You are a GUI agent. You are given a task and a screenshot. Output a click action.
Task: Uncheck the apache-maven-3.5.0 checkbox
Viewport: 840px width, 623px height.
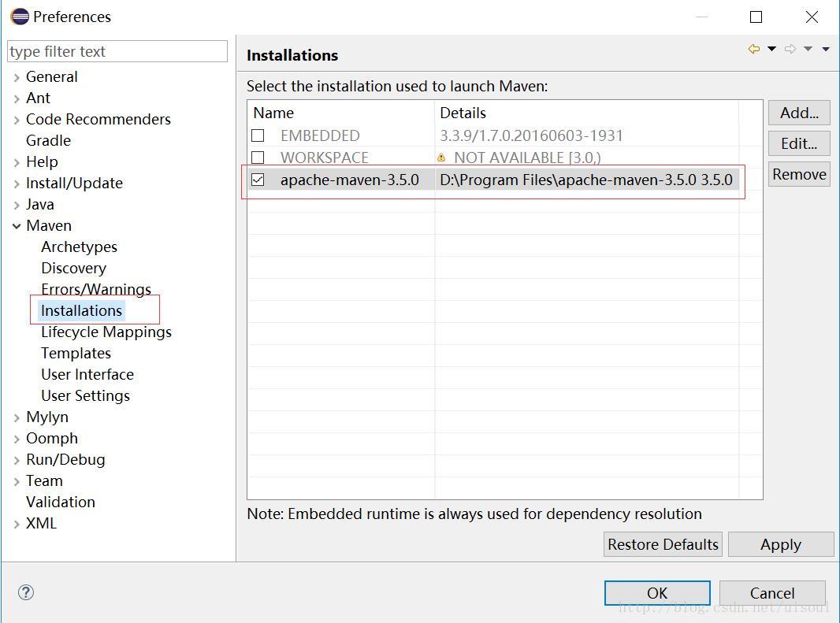tap(258, 180)
